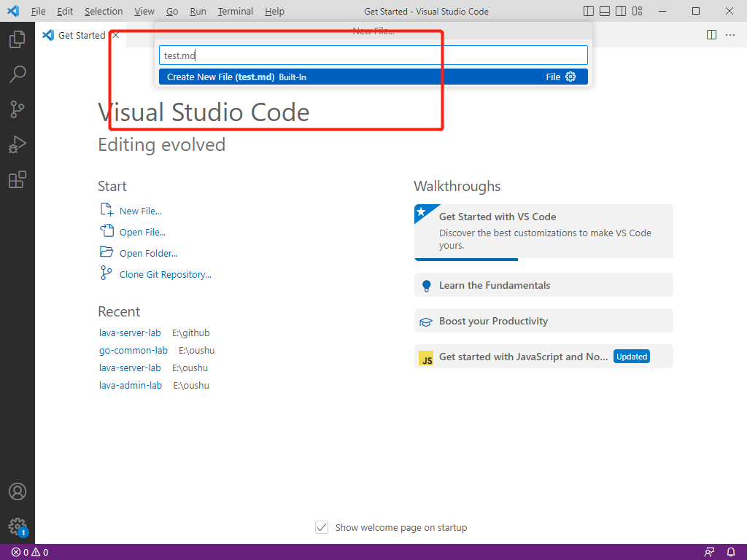Open Boost your Productivity walkthrough
This screenshot has width=747, height=560.
point(543,321)
